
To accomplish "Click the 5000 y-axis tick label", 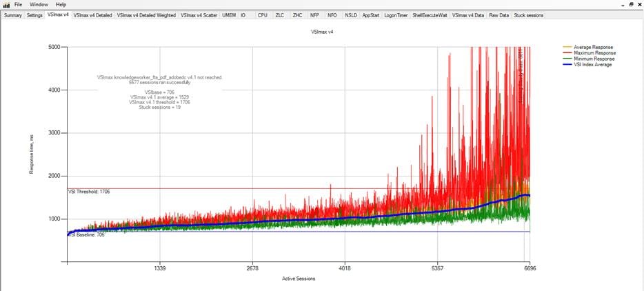I will pos(55,47).
